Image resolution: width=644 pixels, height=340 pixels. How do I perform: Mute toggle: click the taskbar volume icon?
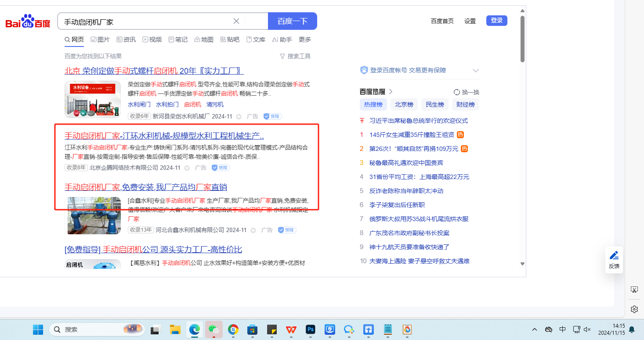tap(587, 329)
